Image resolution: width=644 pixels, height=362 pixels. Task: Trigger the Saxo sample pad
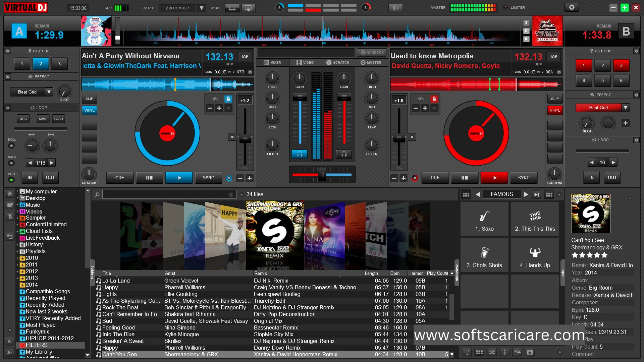coord(484,220)
